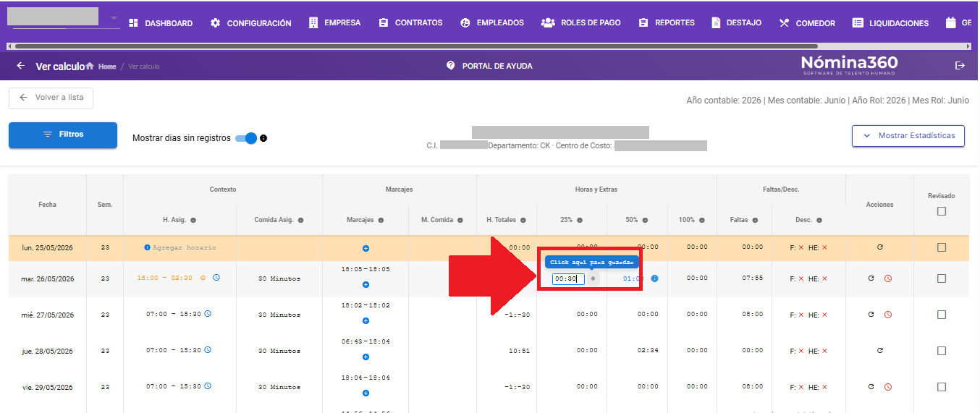Expand the company selector dropdown arrow at top left

(114, 18)
